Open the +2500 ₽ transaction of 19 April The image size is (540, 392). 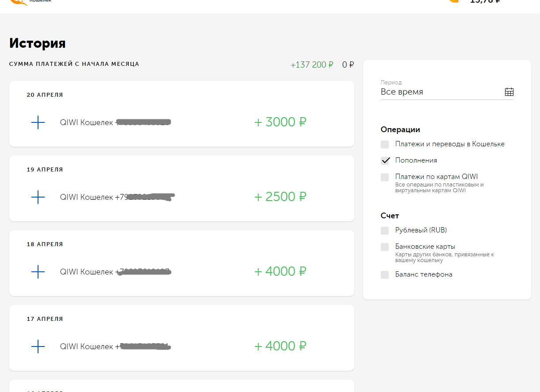[x=181, y=188]
